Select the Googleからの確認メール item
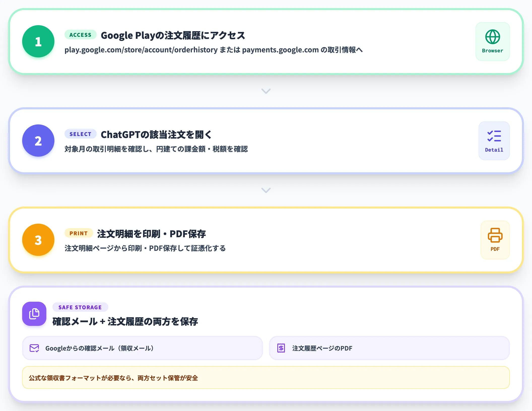 tap(143, 348)
